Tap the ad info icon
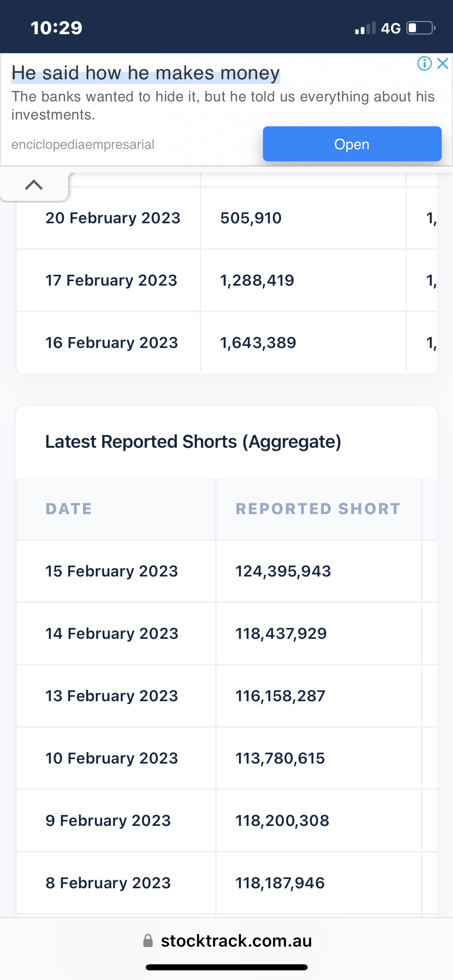 coord(424,64)
